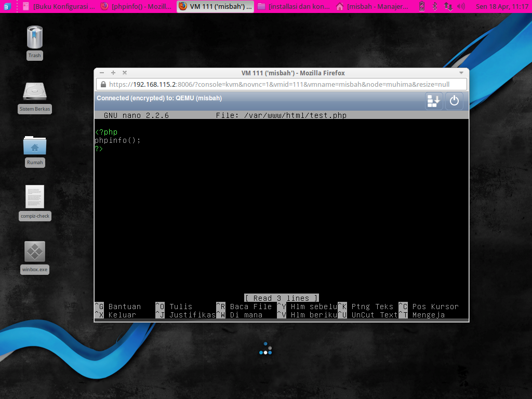Click the <?php opening tag line
Viewport: 532px width, 399px height.
coord(106,131)
